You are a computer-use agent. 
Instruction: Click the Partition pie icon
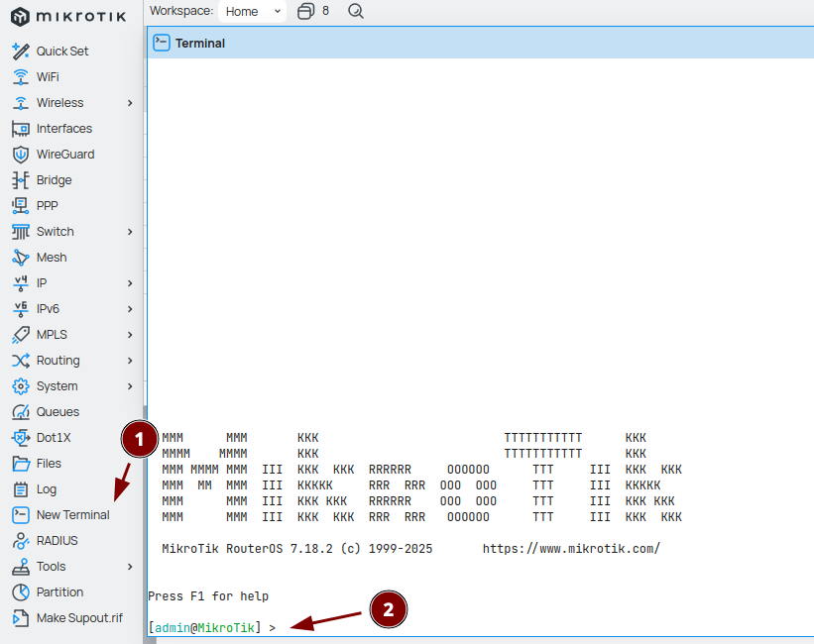[20, 592]
